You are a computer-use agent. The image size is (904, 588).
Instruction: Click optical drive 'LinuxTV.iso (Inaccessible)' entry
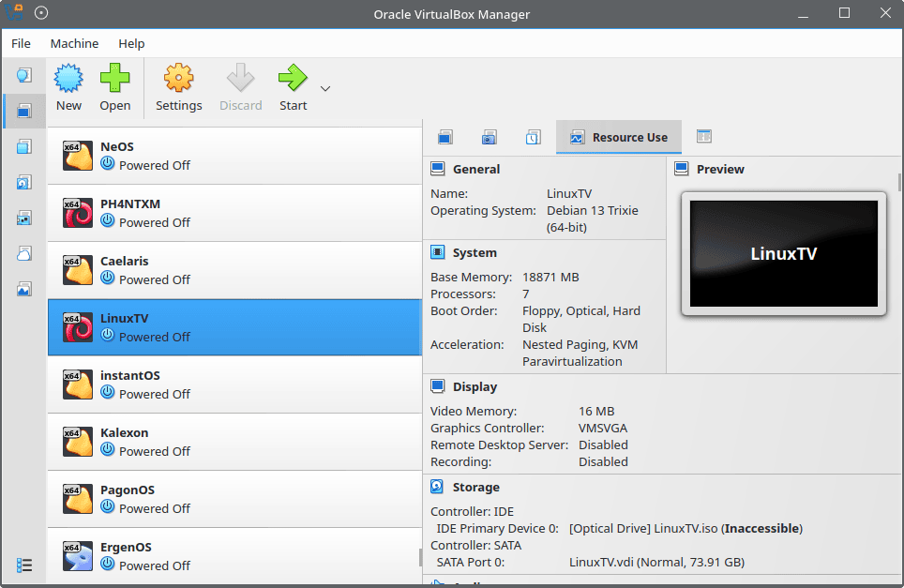coord(686,529)
